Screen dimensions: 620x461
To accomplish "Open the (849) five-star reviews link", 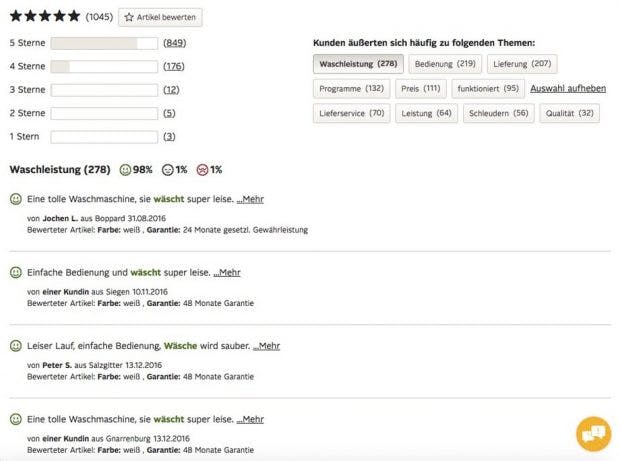I will 174,43.
